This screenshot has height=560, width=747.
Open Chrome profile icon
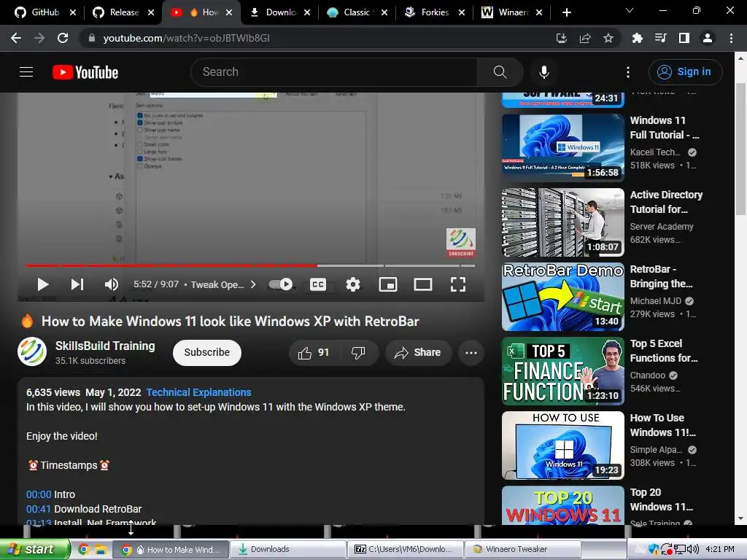708,38
